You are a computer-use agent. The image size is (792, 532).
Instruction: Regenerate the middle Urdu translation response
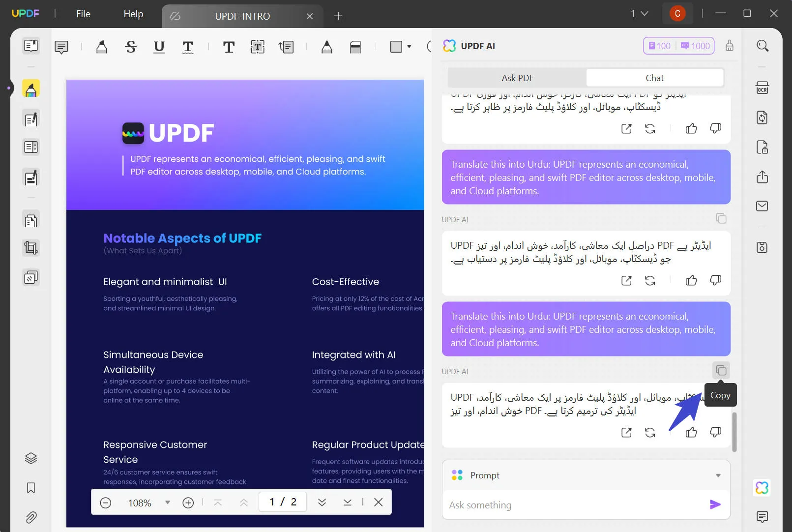[650, 281]
